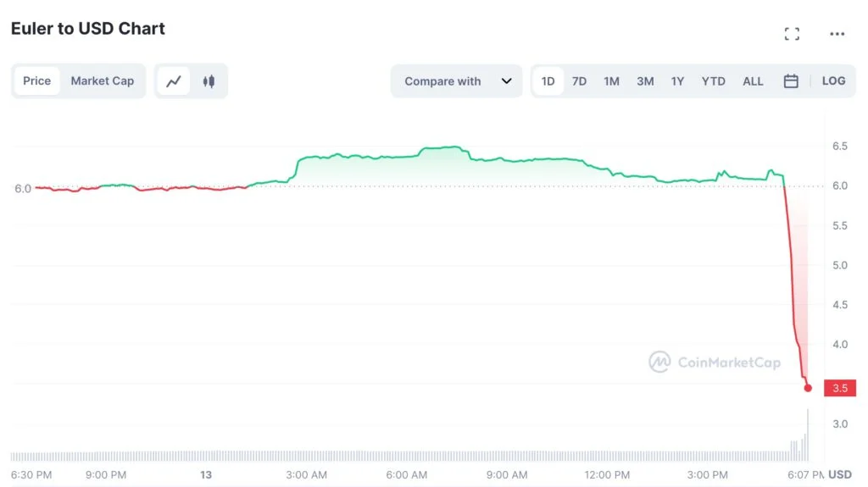
Task: Enter fullscreen chart mode
Action: [792, 34]
